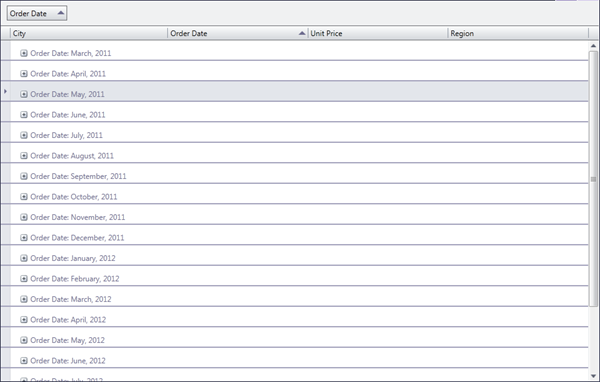Expand the May, 2011 order date group
This screenshot has height=382, width=600.
24,94
